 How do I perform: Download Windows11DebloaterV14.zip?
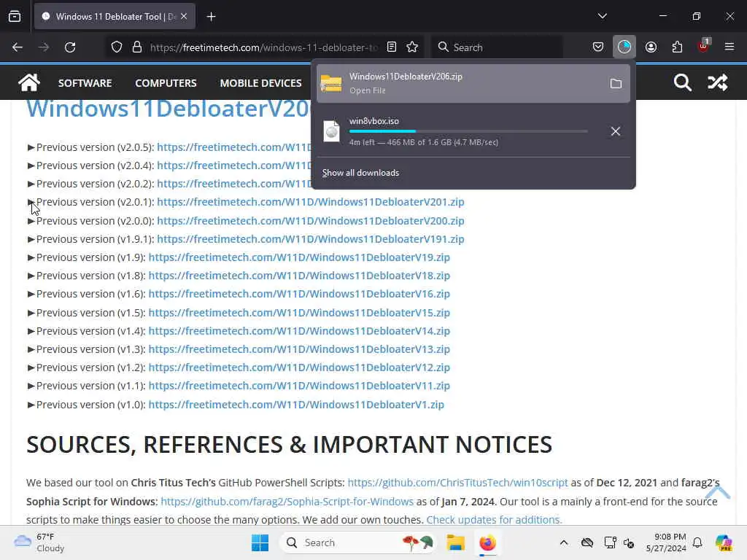point(299,331)
